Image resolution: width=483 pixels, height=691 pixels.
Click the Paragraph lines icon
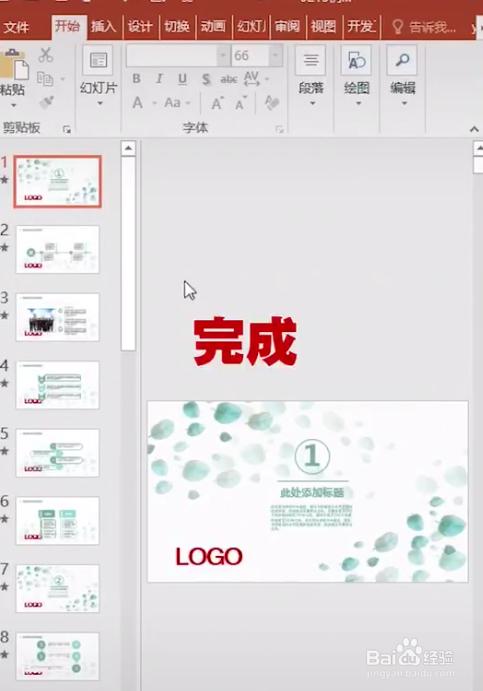[x=311, y=60]
